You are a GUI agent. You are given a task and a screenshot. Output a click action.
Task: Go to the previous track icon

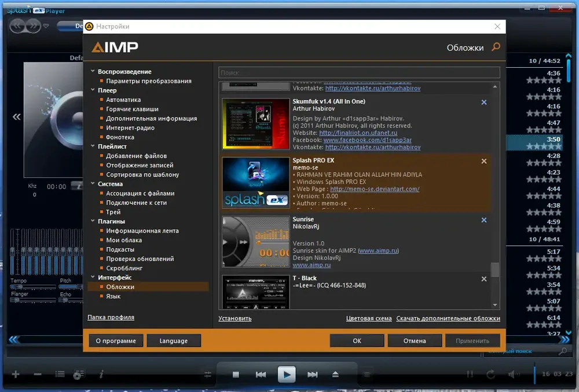pos(261,375)
